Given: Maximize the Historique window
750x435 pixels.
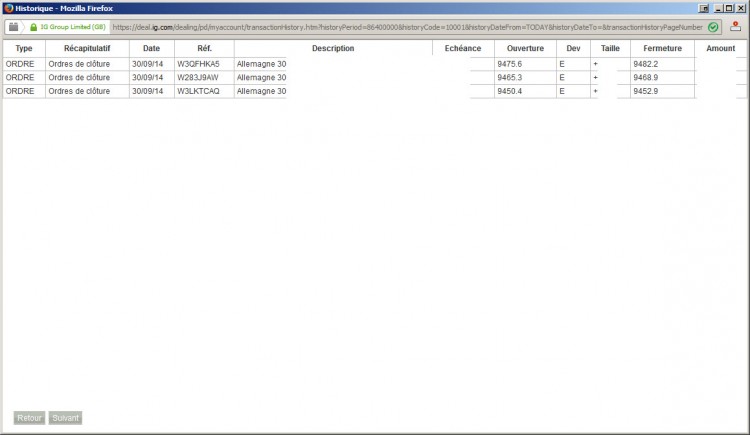Looking at the screenshot, I should (729, 8).
